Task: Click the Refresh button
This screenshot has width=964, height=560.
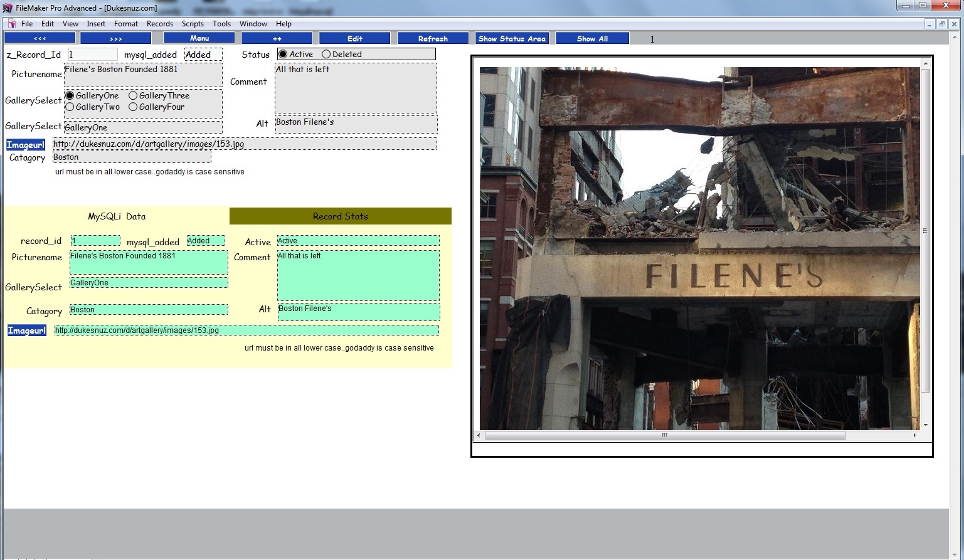Action: tap(433, 39)
